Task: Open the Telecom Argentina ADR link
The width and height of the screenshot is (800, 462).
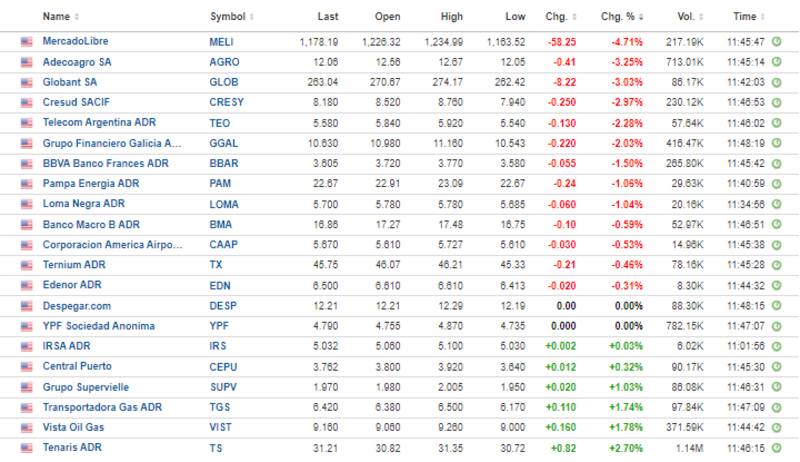Action: (96, 122)
